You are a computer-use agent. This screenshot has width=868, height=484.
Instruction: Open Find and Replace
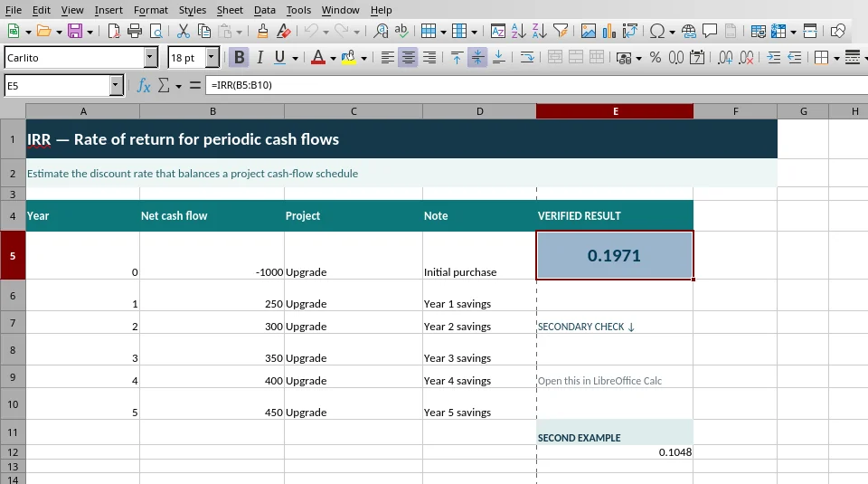(381, 31)
